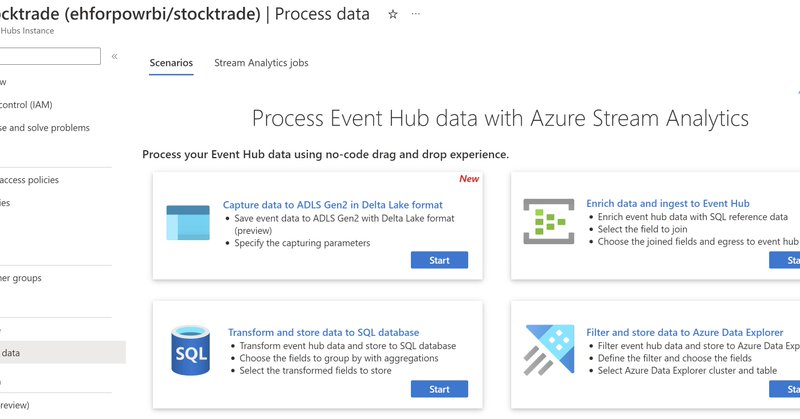Click the Enrich data Event Hub icon
The width and height of the screenshot is (800, 419).
click(x=548, y=221)
